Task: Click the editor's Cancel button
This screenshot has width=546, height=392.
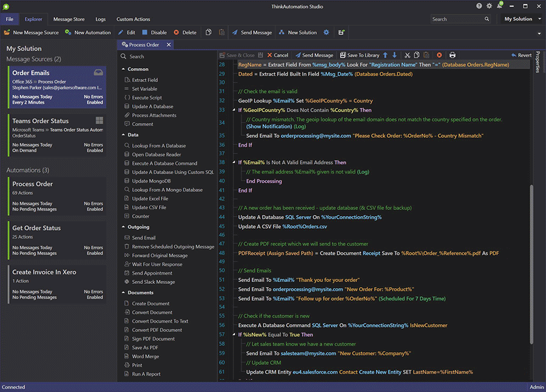Action: tap(277, 55)
